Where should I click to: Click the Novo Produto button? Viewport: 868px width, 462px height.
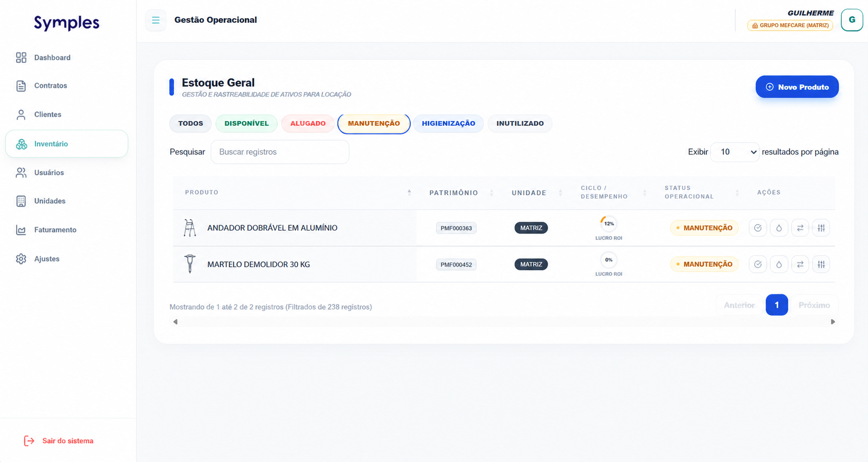[x=797, y=87]
